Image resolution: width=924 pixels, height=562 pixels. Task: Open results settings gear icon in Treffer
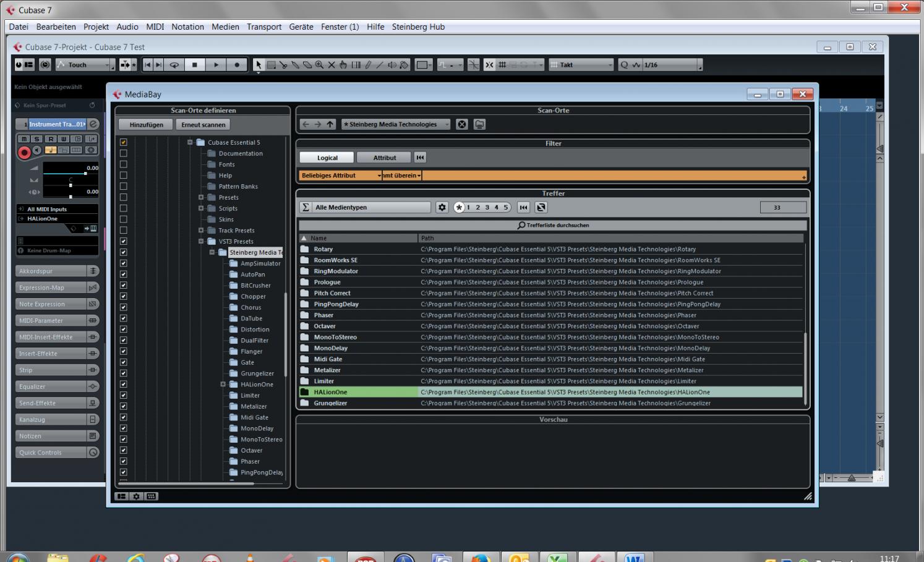[442, 207]
